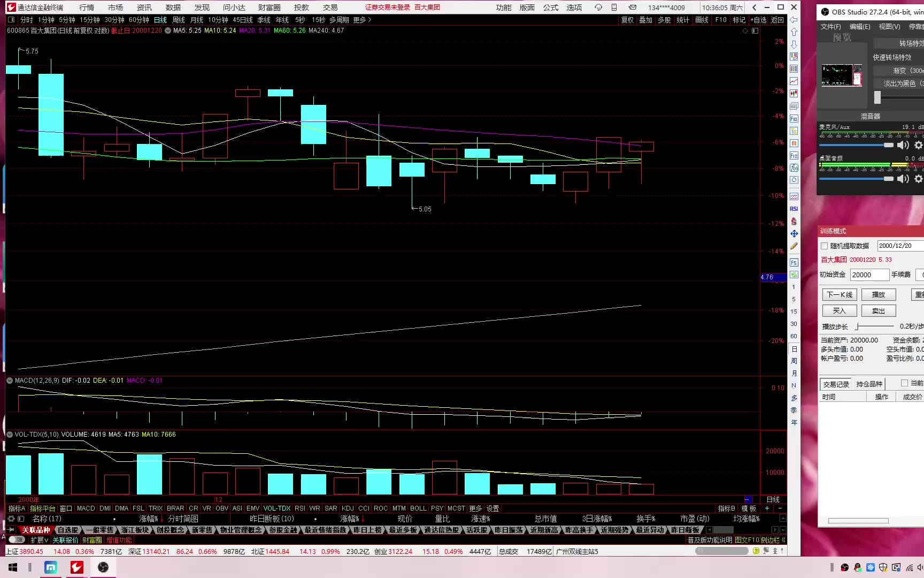Select the four-way move arrows icon
The width and height of the screenshot is (924, 578).
coord(794,233)
